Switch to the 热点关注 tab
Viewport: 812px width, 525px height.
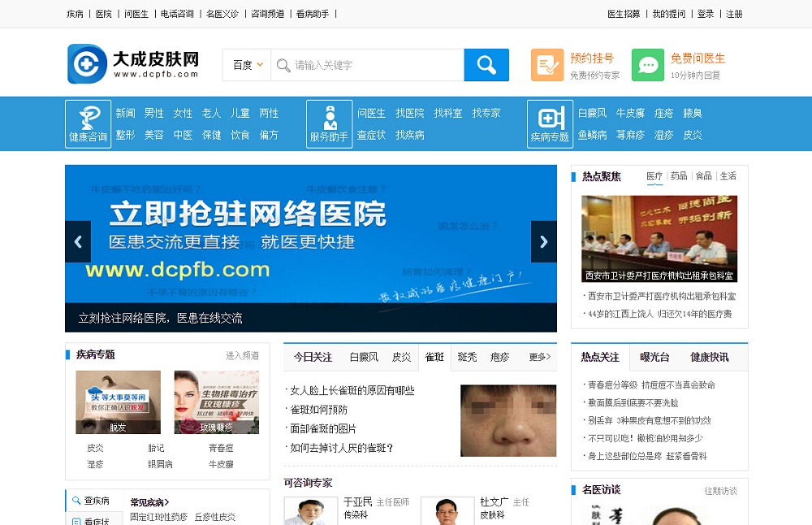tap(600, 357)
